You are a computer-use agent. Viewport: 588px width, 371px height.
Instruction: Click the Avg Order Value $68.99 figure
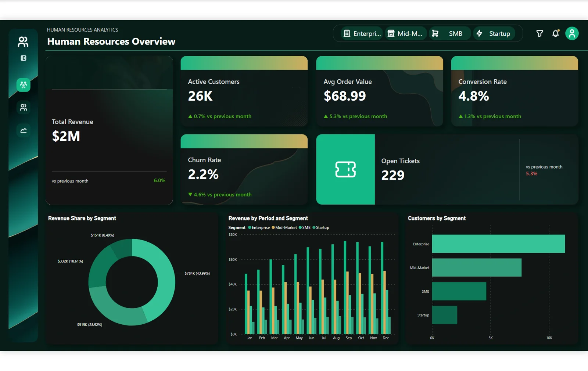tap(345, 96)
